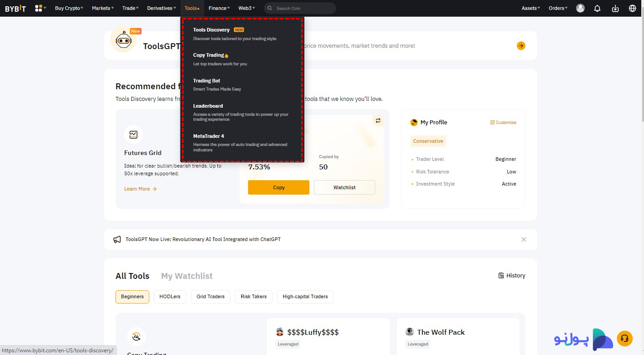Expand the Buy Crypto menu
This screenshot has width=644, height=355.
pos(69,8)
